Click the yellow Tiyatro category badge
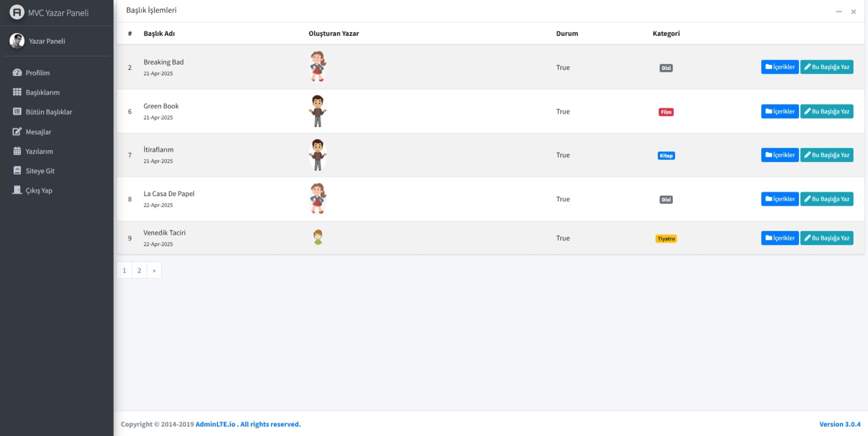 click(666, 239)
